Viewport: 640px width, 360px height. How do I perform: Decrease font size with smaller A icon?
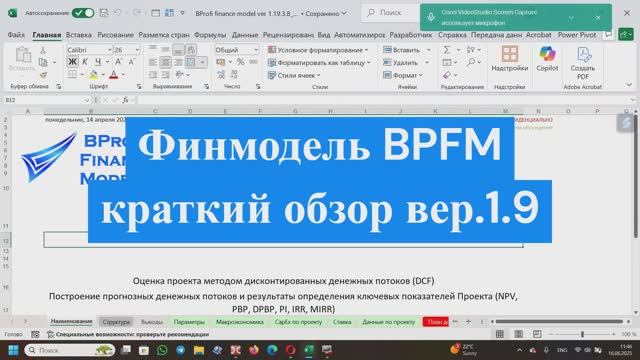[131, 62]
